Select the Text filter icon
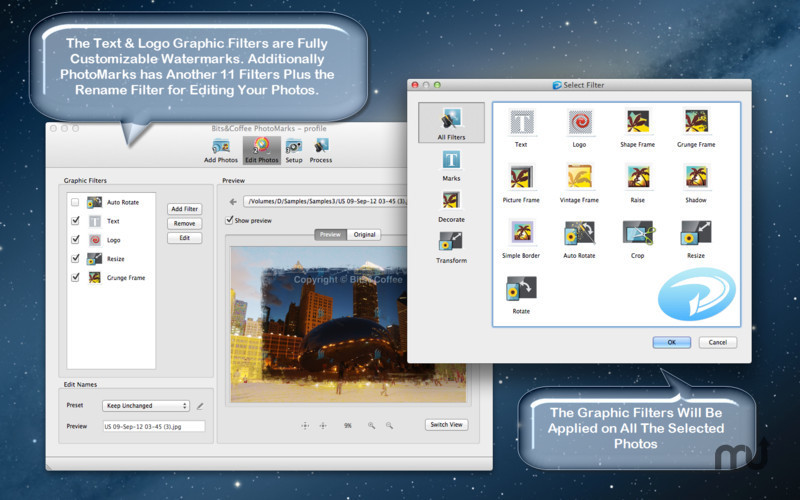The width and height of the screenshot is (800, 500). point(521,124)
